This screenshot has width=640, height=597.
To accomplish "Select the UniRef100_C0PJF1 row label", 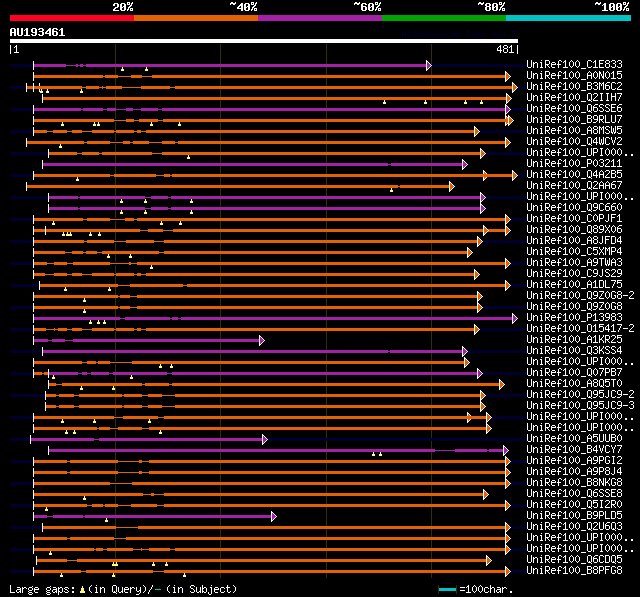I will coord(574,219).
